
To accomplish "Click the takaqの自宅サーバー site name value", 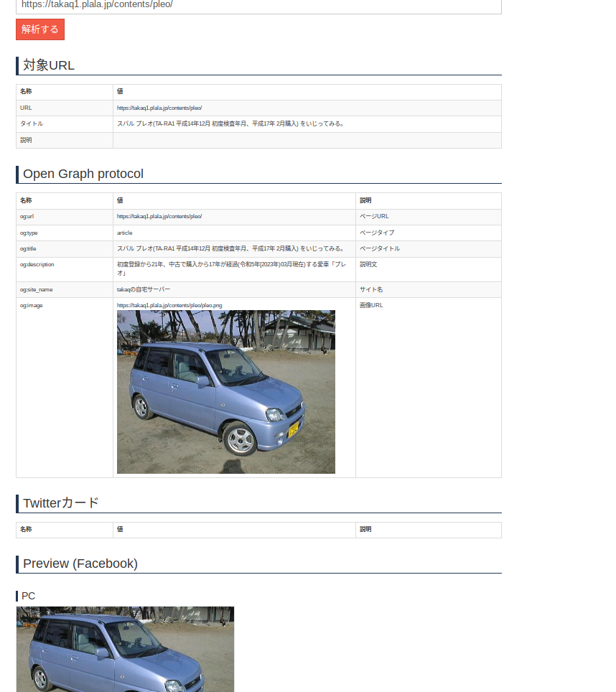I will pyautogui.click(x=144, y=290).
